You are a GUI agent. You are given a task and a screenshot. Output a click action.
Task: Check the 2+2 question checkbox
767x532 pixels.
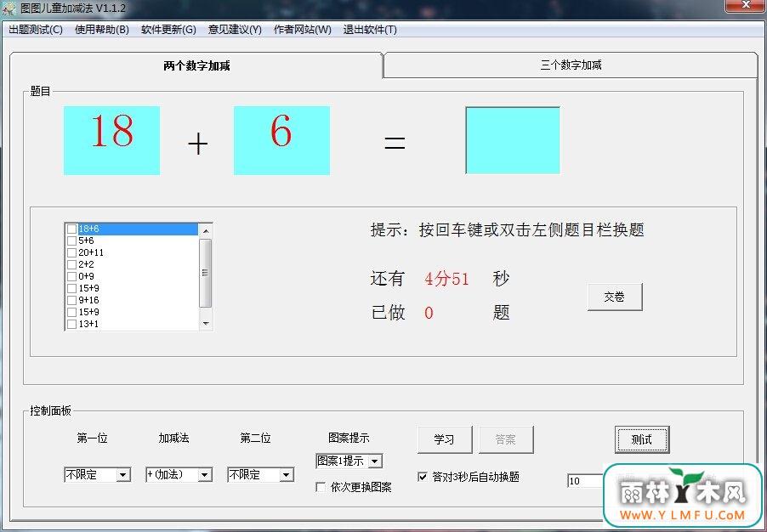coord(71,264)
